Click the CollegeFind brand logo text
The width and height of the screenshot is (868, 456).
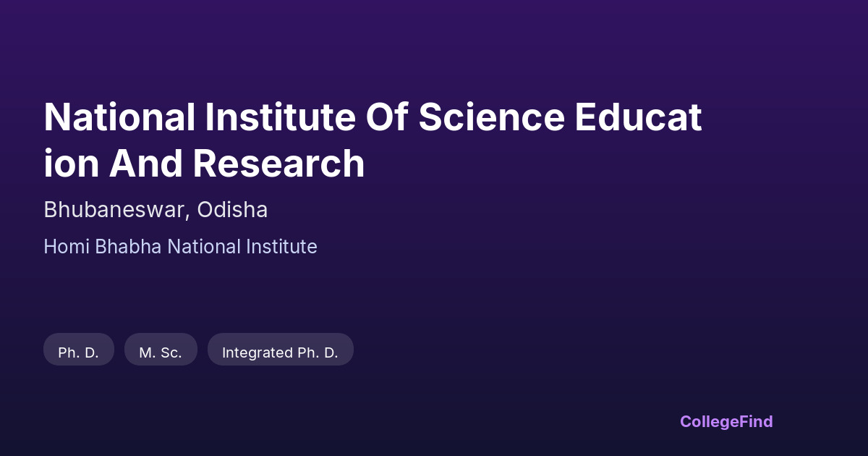(x=726, y=421)
